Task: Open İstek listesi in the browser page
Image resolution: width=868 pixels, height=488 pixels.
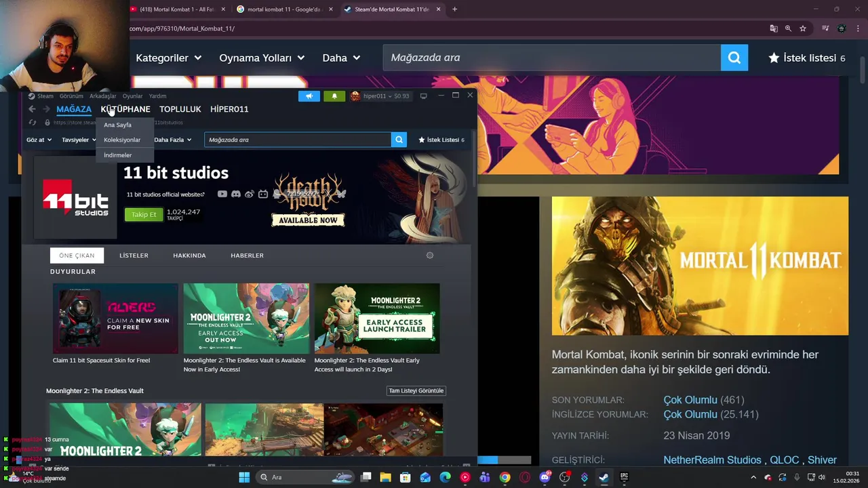Action: [x=807, y=58]
